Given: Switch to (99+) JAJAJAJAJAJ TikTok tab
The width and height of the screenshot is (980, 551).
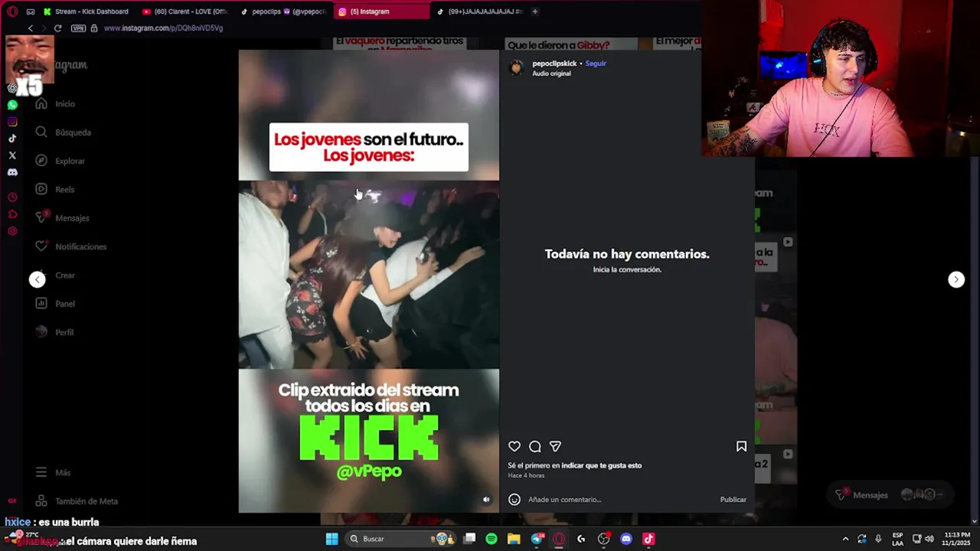Looking at the screenshot, I should (x=479, y=11).
